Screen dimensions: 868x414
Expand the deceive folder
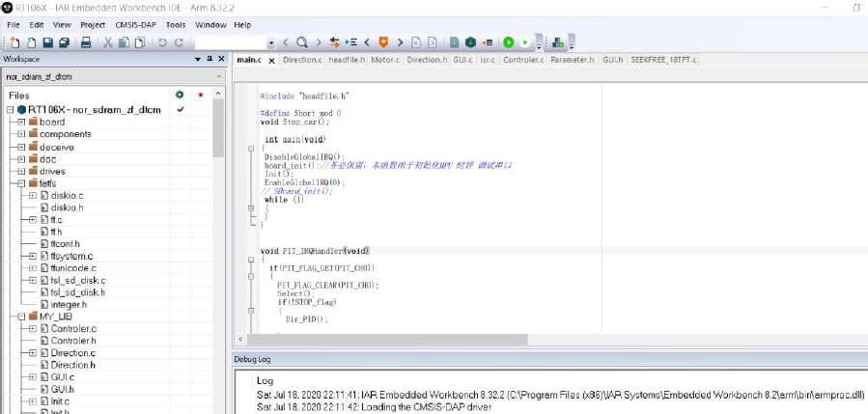click(21, 148)
